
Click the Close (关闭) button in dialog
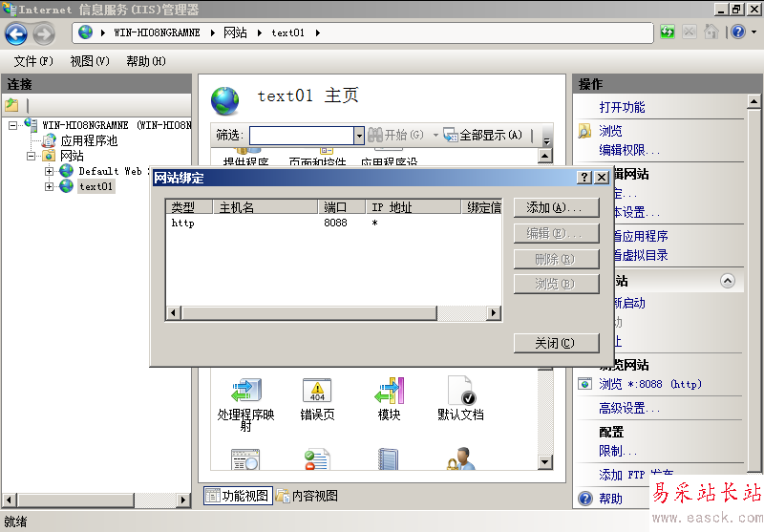[556, 343]
